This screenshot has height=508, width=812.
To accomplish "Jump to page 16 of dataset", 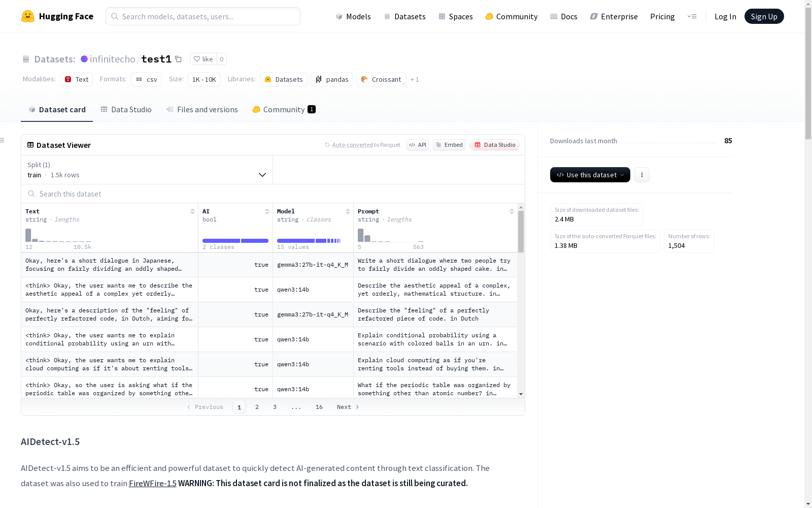I will coord(319,407).
